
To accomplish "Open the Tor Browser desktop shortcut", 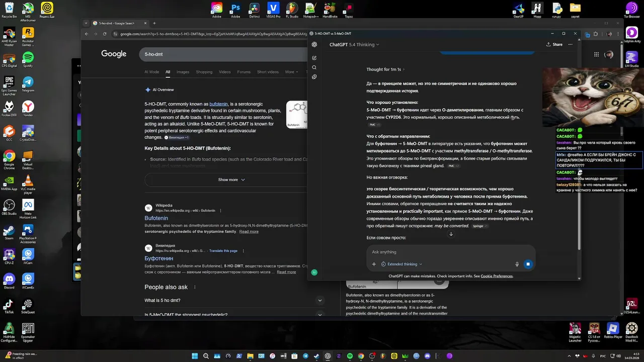I will point(631,10).
